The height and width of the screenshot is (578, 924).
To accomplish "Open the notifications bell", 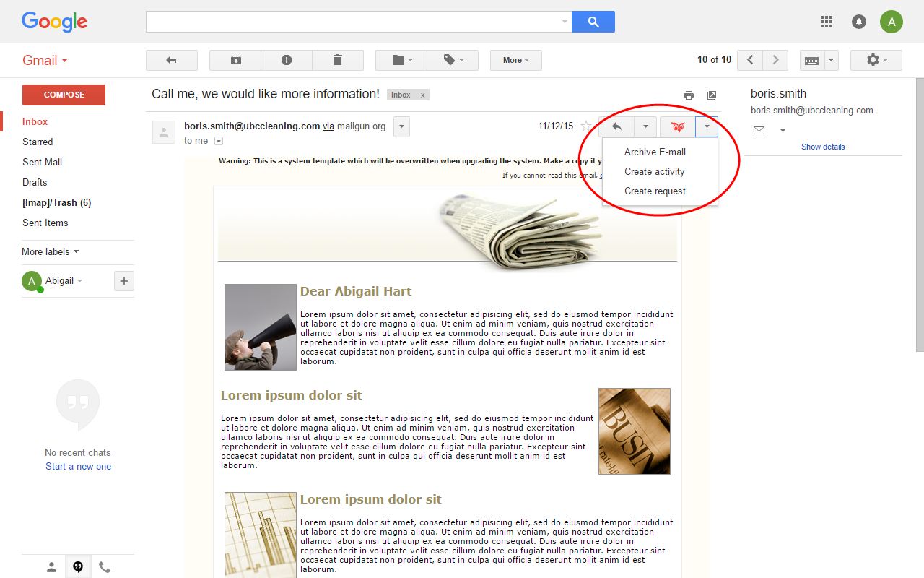I will click(x=859, y=22).
